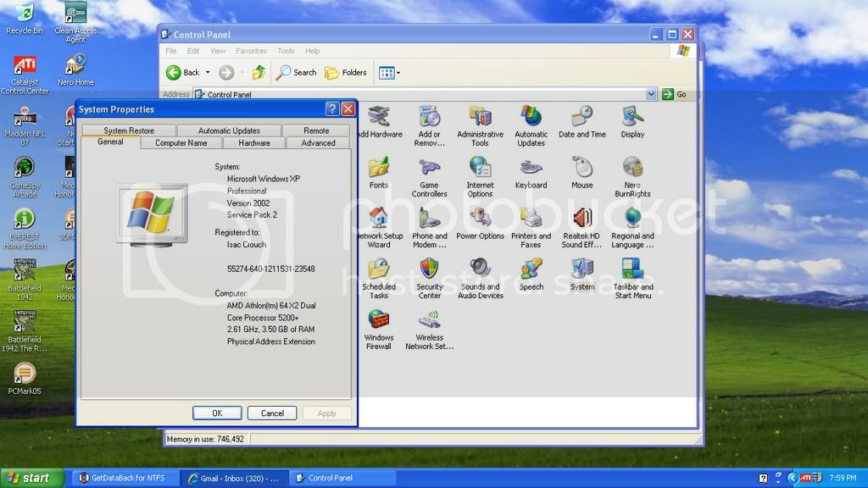Launch the Network Setup Wizard icon
This screenshot has width=868, height=488.
(381, 228)
